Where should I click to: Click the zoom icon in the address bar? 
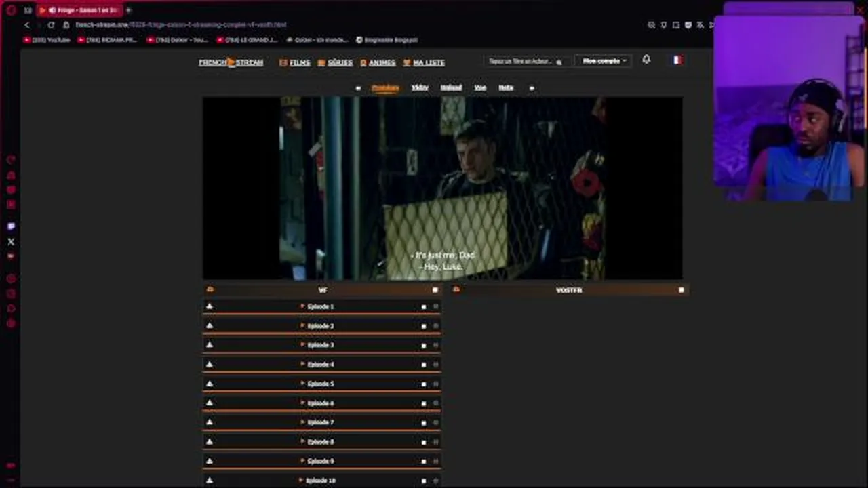[651, 25]
